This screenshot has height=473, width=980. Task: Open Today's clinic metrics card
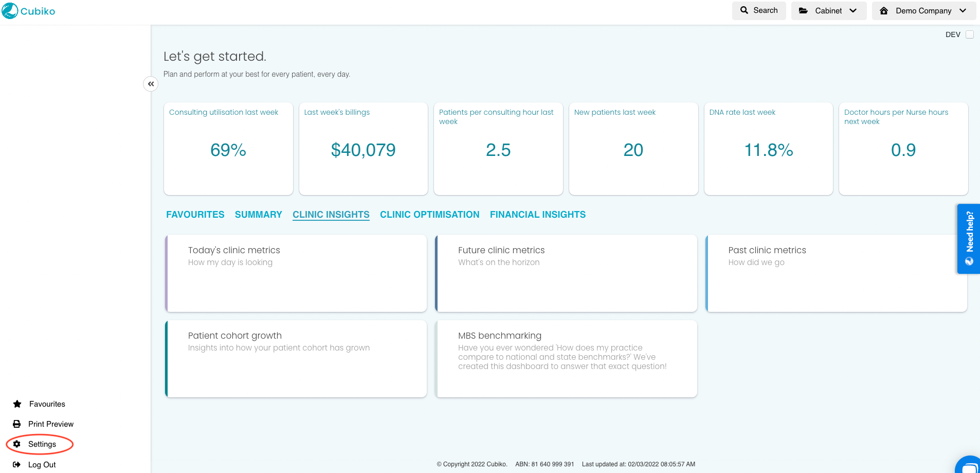coord(296,273)
